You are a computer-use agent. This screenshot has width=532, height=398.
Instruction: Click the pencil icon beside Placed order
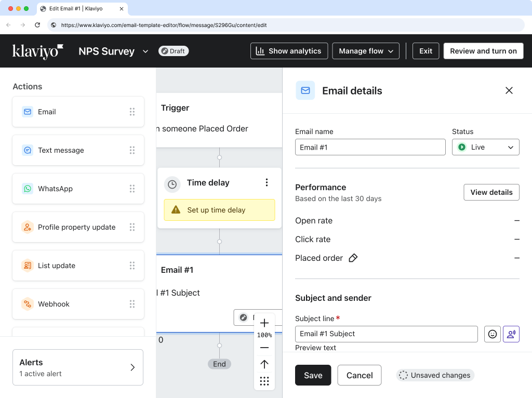pos(353,258)
